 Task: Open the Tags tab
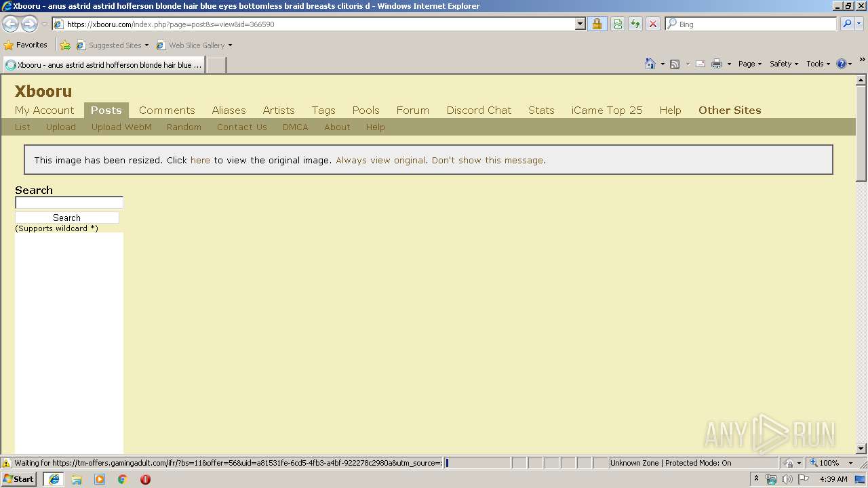click(x=323, y=110)
